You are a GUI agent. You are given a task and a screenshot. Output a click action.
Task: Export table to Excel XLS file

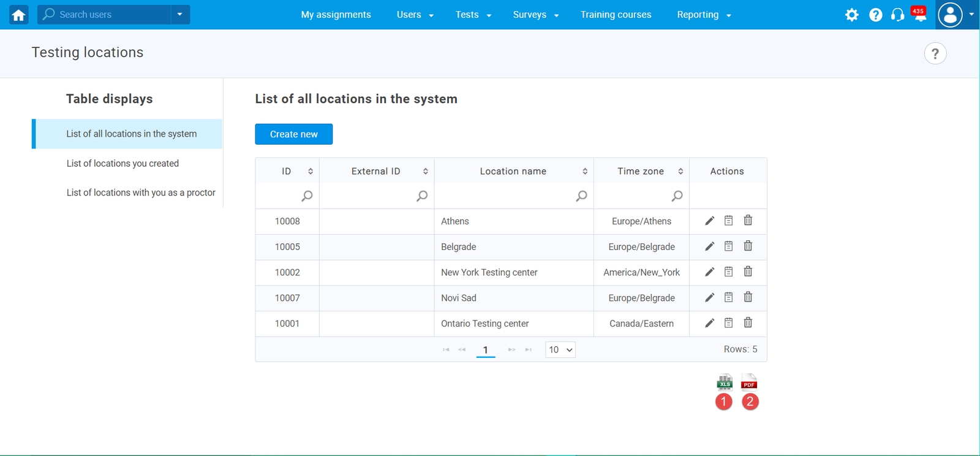[x=725, y=382]
